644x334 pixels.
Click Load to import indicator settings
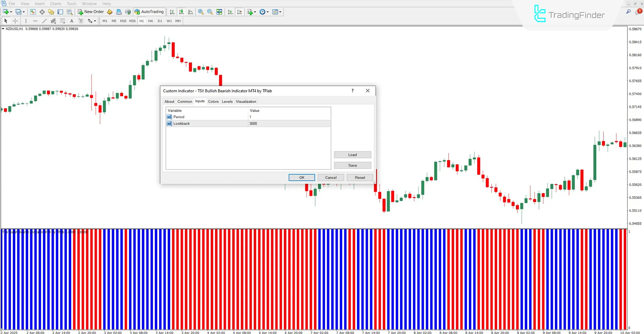pos(352,155)
